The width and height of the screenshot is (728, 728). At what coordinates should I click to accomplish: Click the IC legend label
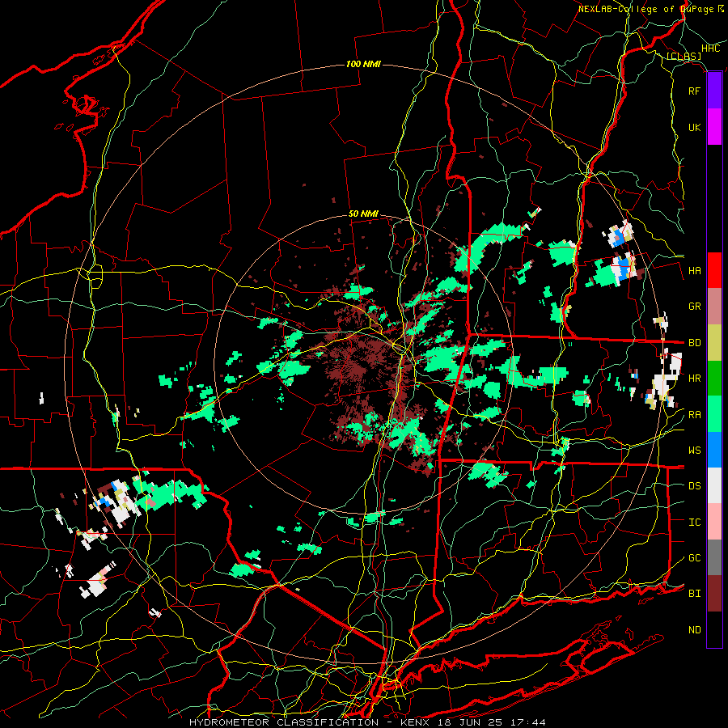694,523
